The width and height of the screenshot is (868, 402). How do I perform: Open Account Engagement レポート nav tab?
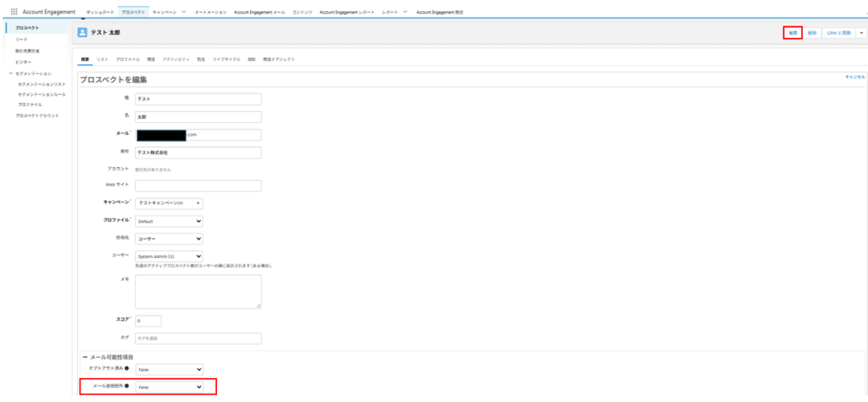tap(347, 12)
